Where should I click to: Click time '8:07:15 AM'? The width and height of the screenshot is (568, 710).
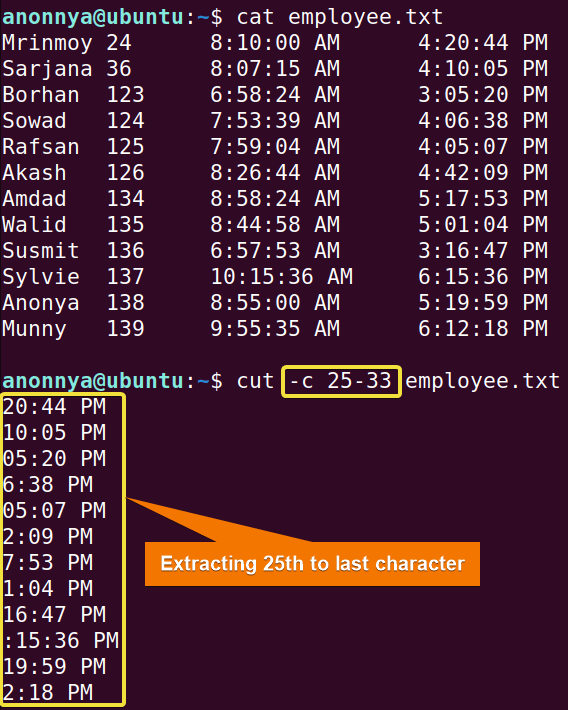[x=275, y=69]
